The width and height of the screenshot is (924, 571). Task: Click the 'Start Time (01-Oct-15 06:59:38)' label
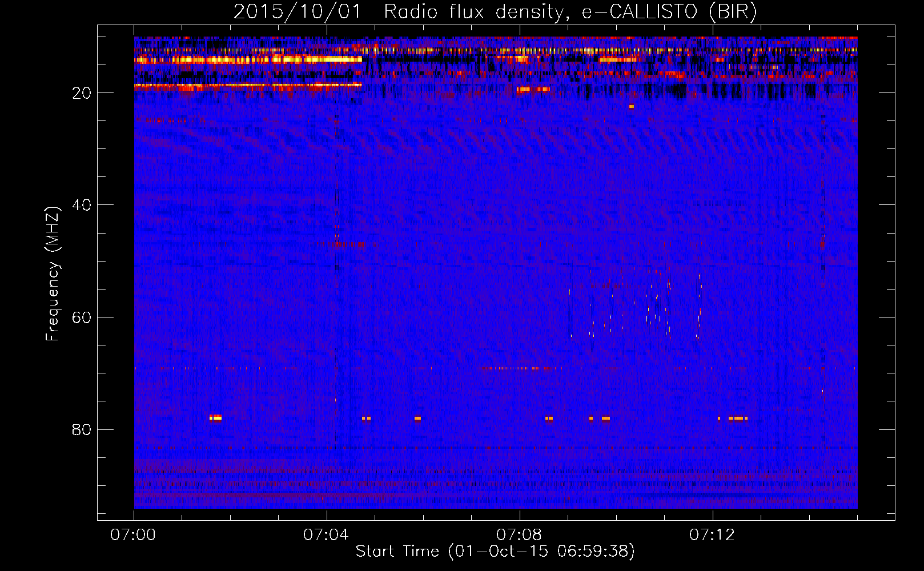pos(495,552)
